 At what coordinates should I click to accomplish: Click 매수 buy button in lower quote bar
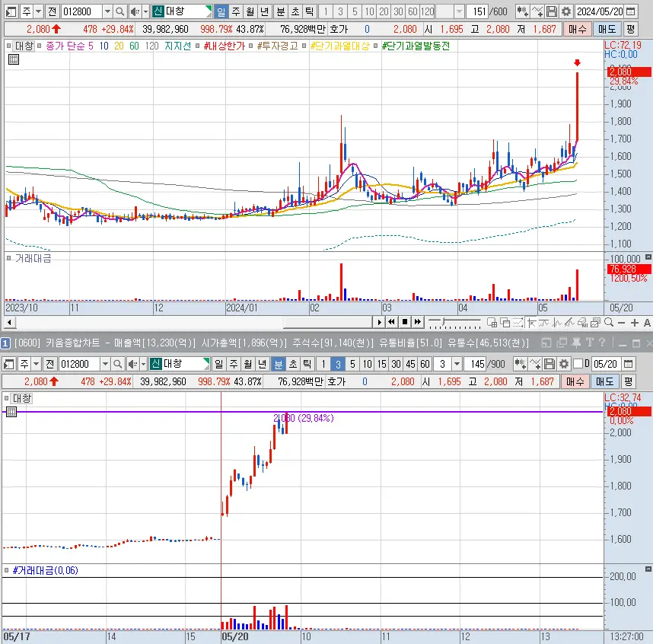575,381
